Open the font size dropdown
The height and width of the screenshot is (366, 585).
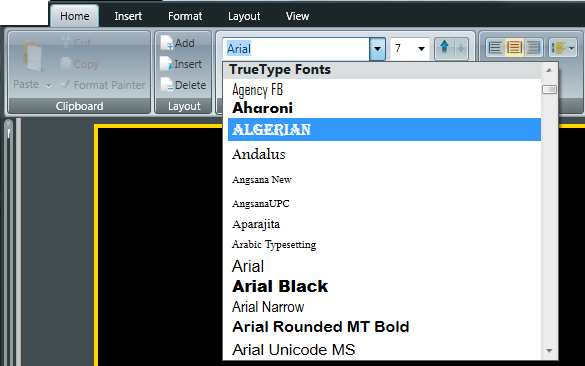click(x=421, y=49)
